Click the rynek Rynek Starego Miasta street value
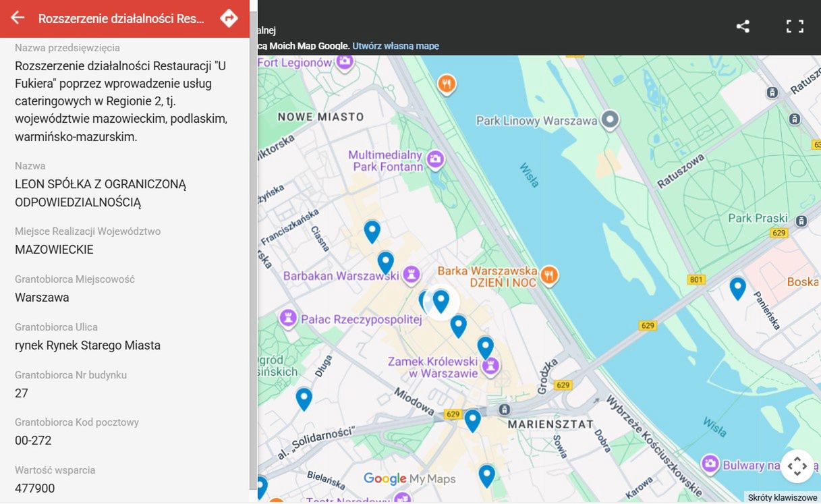 pyautogui.click(x=88, y=345)
